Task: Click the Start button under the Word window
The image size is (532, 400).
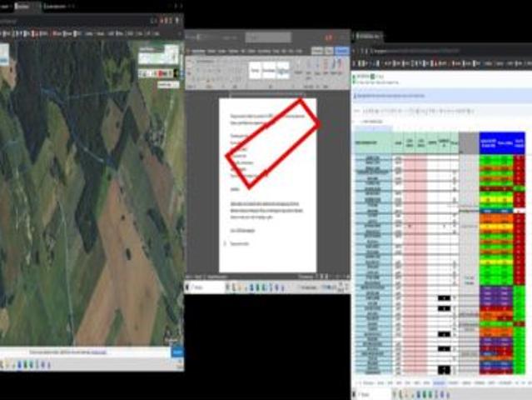Action: pos(187,287)
